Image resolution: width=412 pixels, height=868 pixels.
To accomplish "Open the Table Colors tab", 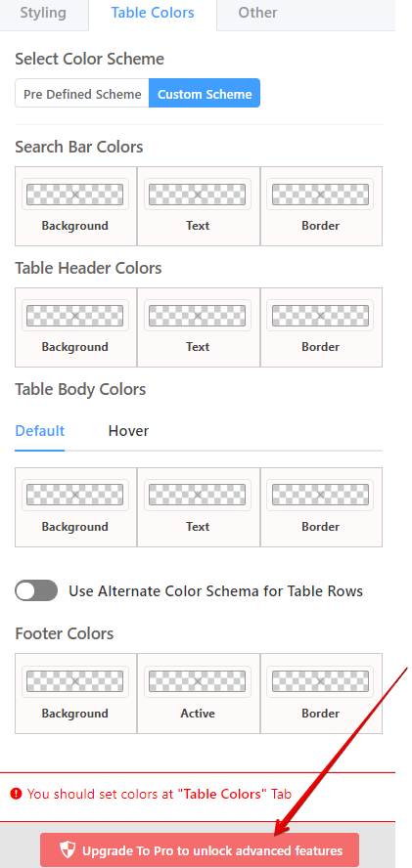I will coord(153,13).
